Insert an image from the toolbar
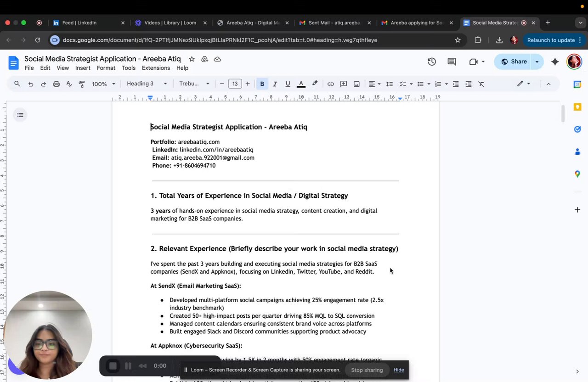 [x=356, y=84]
